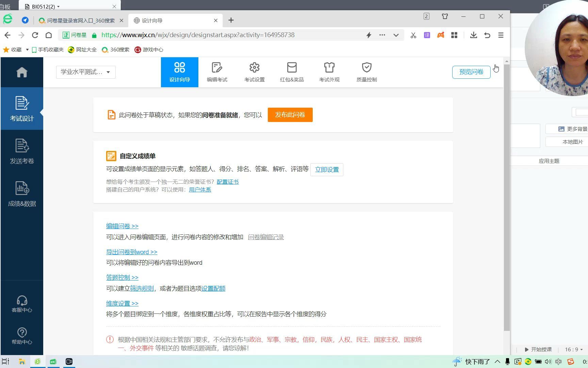Click the 收藏 star bookmark

12,50
